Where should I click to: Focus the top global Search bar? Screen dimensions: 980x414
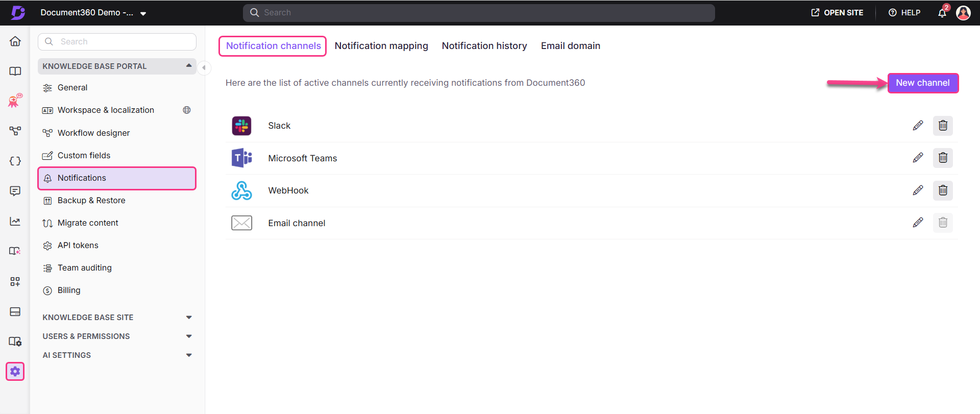(479, 13)
